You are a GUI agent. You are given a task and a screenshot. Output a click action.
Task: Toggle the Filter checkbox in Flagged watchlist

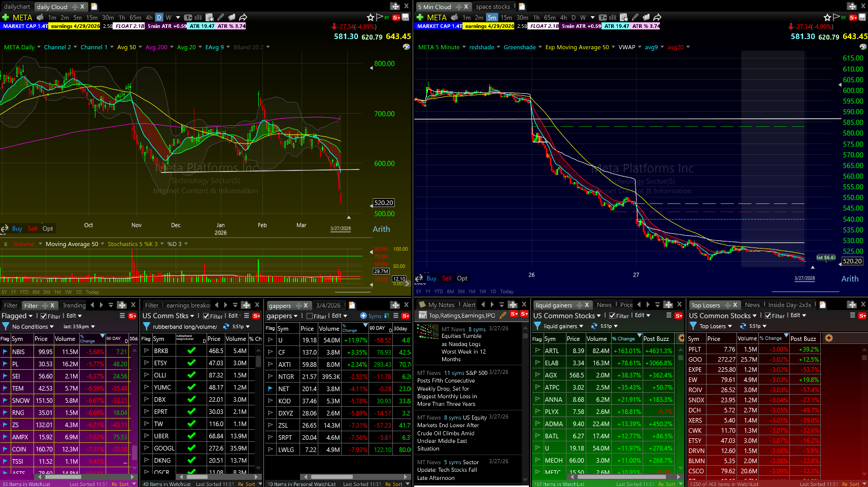click(x=44, y=316)
